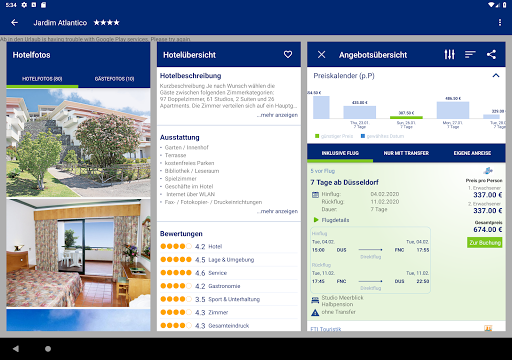
Task: Show more Ausstattung items
Action: click(x=278, y=211)
